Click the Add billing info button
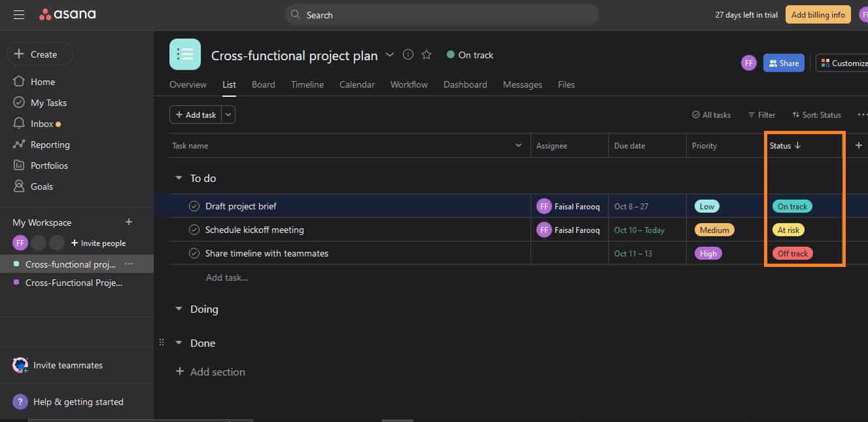868x422 pixels. pyautogui.click(x=818, y=14)
